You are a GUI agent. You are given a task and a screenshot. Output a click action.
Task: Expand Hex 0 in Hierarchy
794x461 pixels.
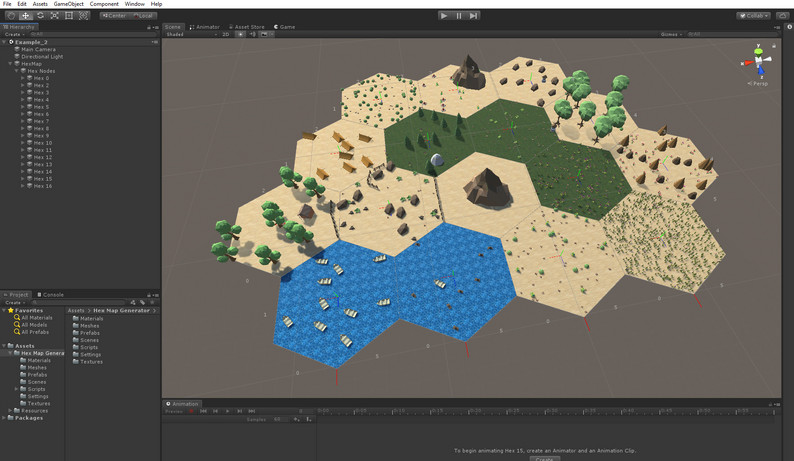tap(23, 78)
